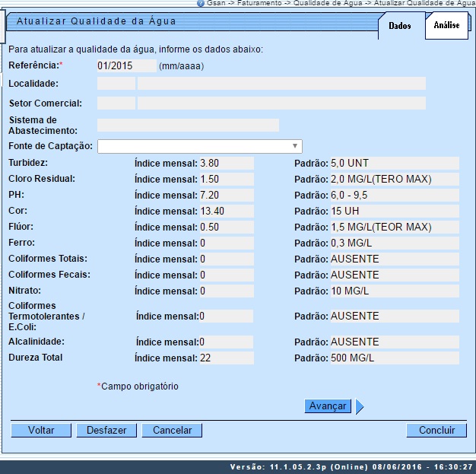This screenshot has width=476, height=474.
Task: Open the Fonte de Captação dropdown
Action: pos(199,146)
